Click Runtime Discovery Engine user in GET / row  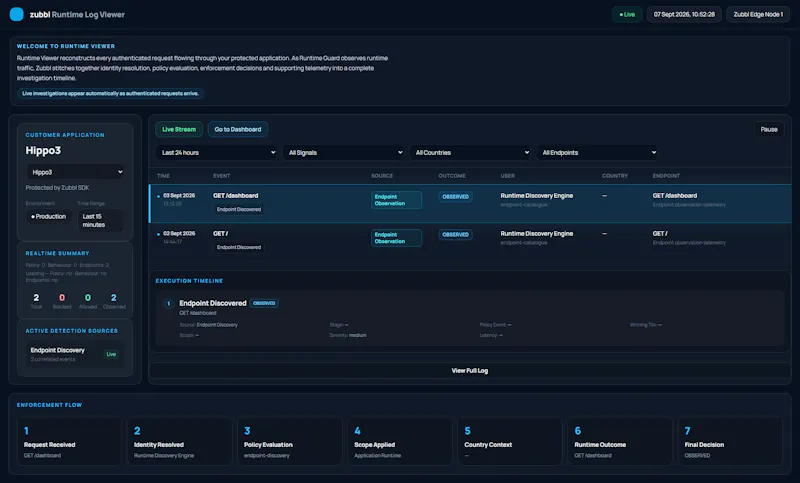pyautogui.click(x=537, y=234)
